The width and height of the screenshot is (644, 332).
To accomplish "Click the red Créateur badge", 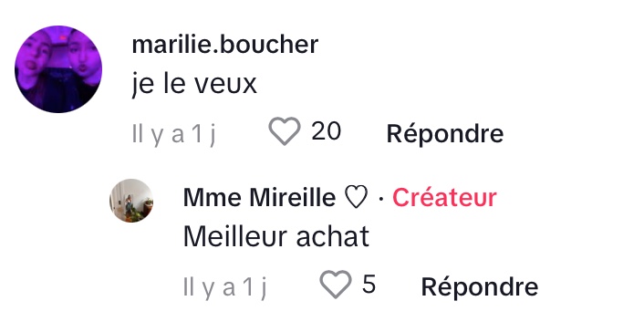I will 444,197.
